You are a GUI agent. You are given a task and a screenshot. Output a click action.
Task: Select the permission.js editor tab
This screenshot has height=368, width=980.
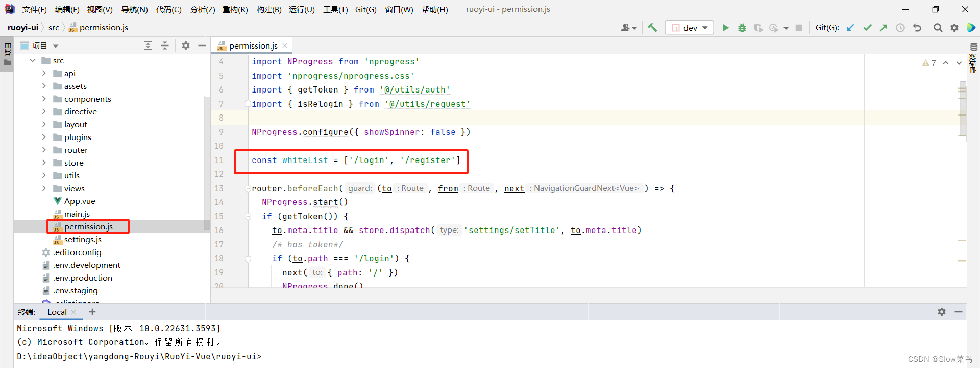[253, 45]
